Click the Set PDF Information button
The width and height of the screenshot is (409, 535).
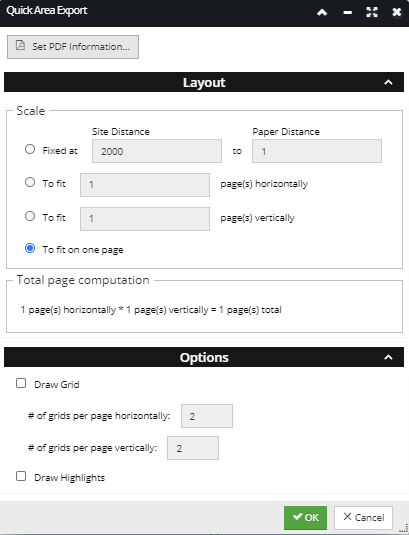click(73, 47)
